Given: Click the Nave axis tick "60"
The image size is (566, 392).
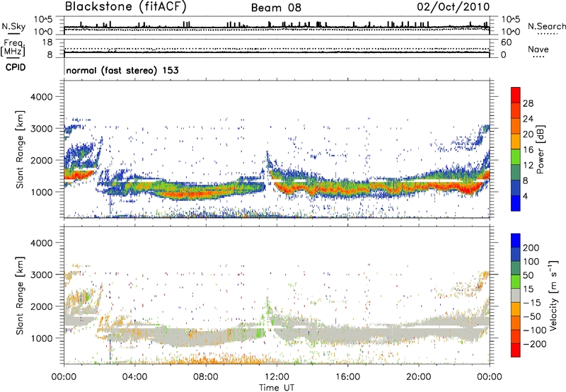Looking at the screenshot, I should coord(506,42).
